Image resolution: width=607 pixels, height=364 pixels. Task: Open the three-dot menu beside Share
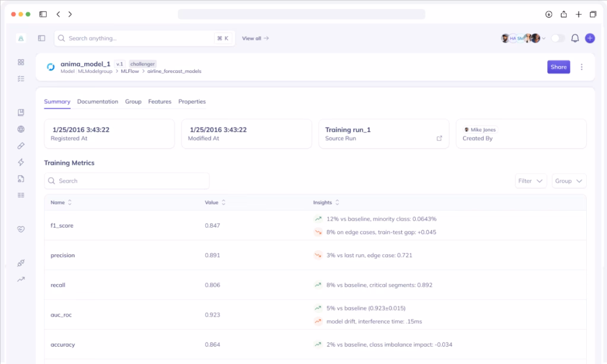pos(582,67)
